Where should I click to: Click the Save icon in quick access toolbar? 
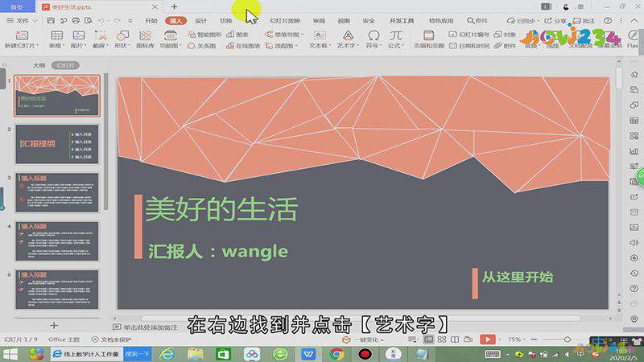51,21
